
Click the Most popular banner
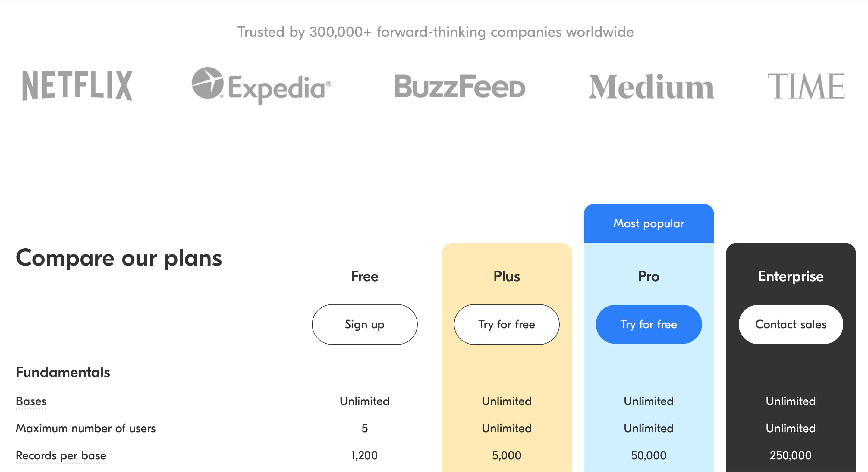click(x=648, y=223)
